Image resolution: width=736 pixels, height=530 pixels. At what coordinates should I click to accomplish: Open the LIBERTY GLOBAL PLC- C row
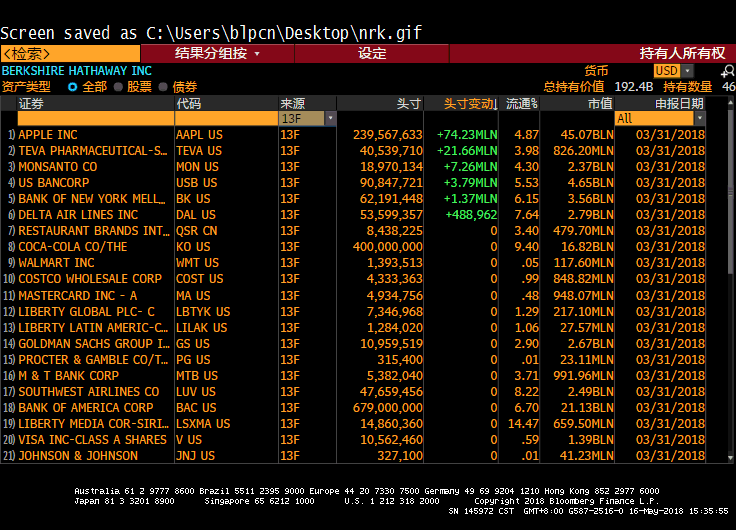[353, 311]
